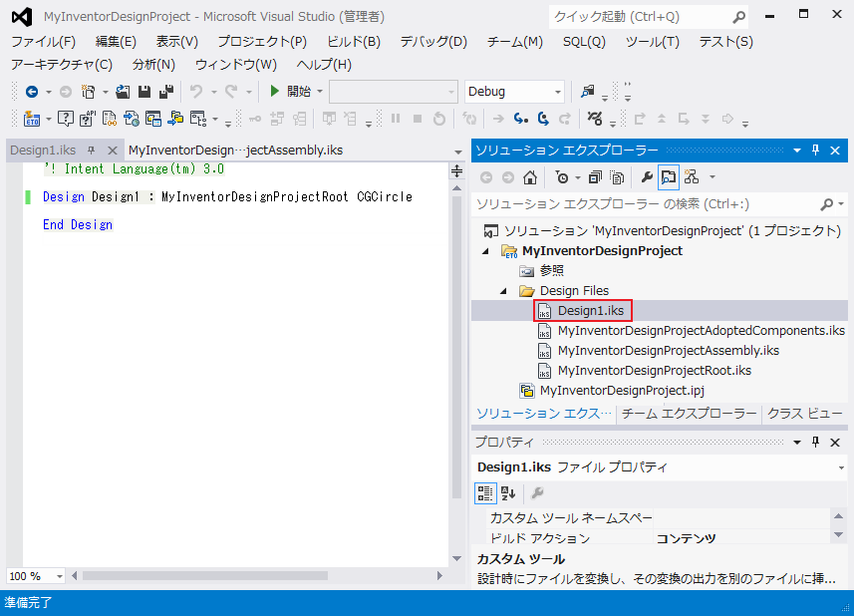Open Properties wrench icon in Solution Explorer
This screenshot has height=616, width=854.
tap(647, 177)
